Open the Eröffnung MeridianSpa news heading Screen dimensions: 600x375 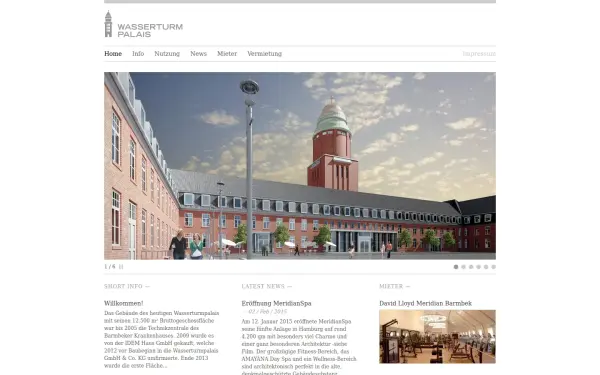(276, 303)
